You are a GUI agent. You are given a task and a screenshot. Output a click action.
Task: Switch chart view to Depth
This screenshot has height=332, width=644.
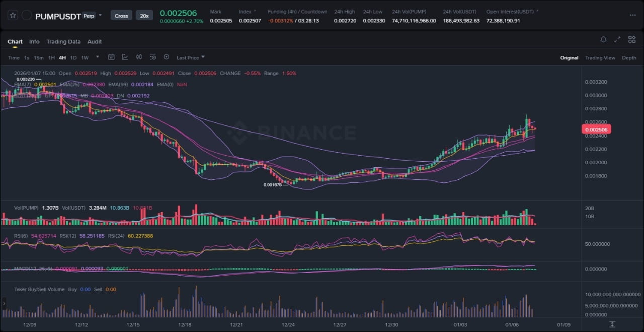tap(629, 58)
